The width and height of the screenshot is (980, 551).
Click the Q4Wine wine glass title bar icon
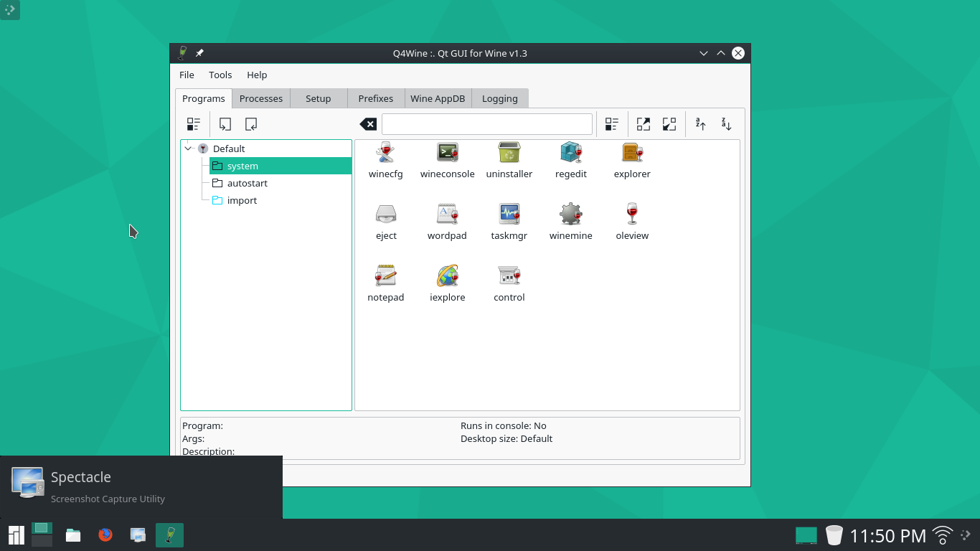183,53
